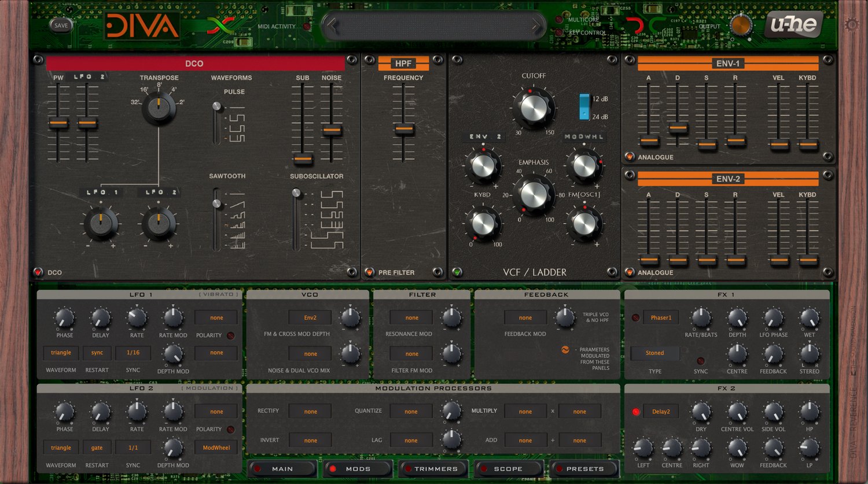Open LFO 1 restart sync selector
Screen dimensions: 868x484
tap(97, 353)
